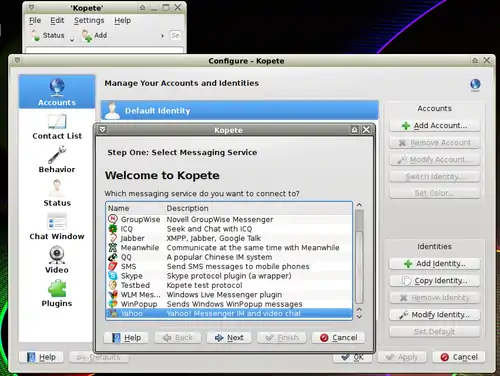Image resolution: width=500 pixels, height=376 pixels.
Task: Open Chat Window settings page
Action: point(57,227)
